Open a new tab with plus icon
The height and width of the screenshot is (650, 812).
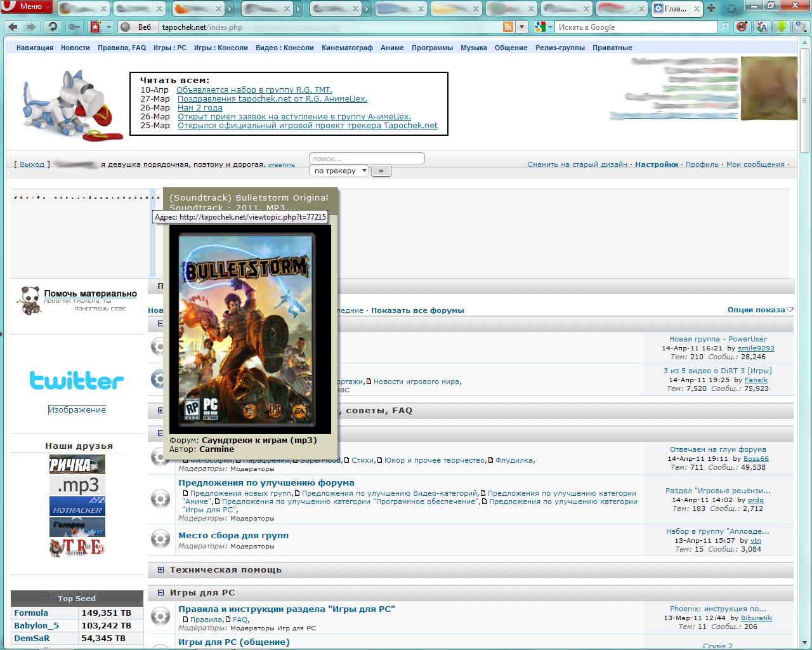coord(711,8)
